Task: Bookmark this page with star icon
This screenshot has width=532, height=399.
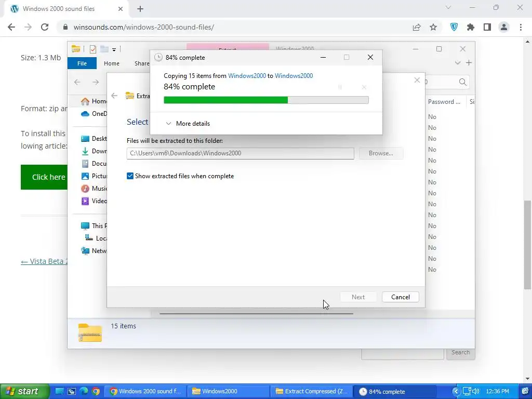Action: point(433,27)
